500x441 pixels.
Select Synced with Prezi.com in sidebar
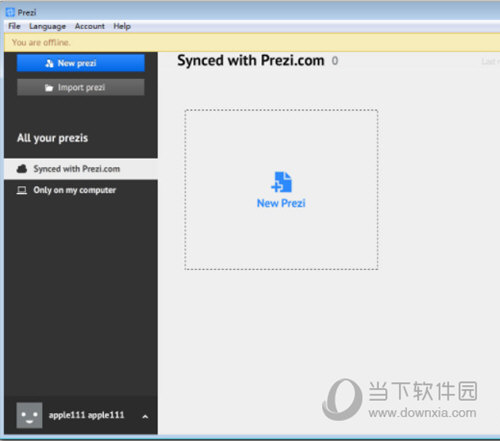pyautogui.click(x=81, y=169)
